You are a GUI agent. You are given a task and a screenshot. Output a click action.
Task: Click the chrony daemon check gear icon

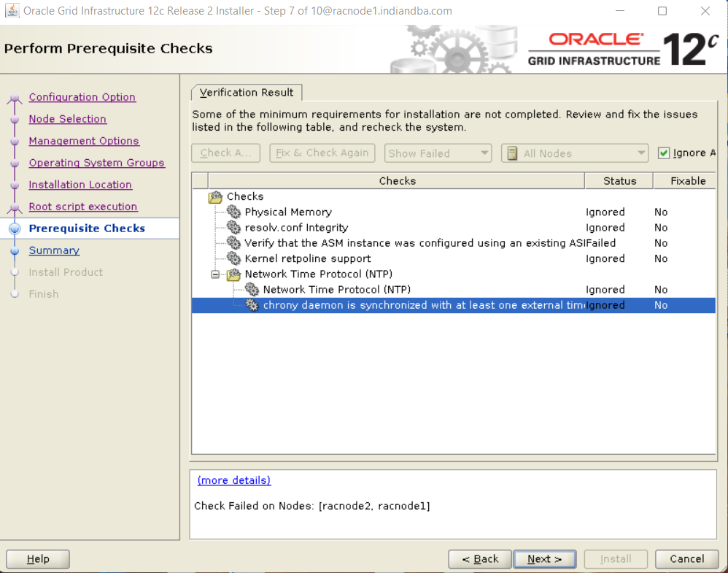[252, 305]
